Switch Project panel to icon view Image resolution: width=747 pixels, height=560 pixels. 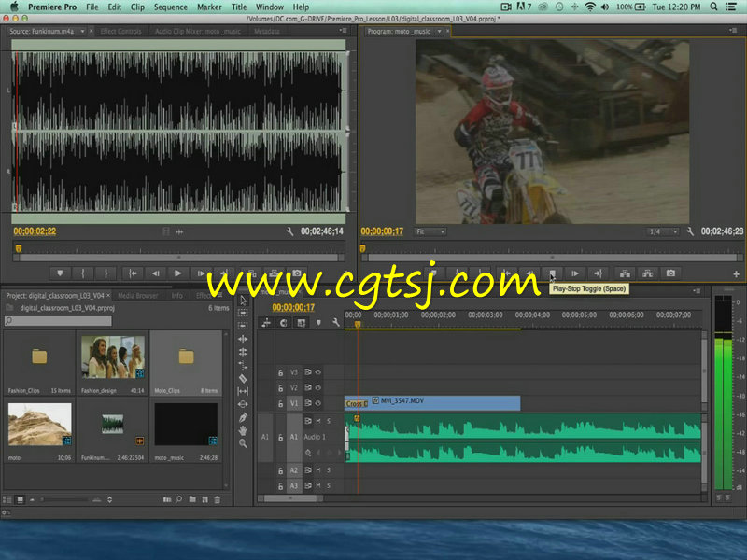pyautogui.click(x=20, y=499)
